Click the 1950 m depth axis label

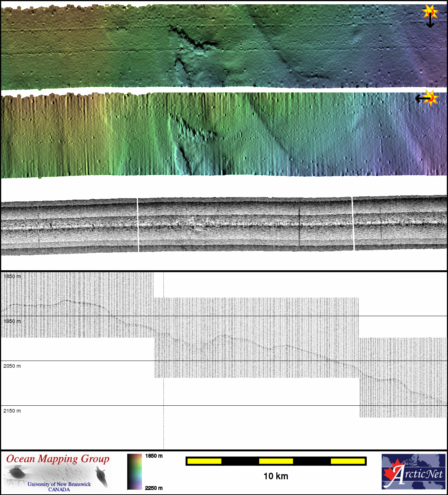pyautogui.click(x=12, y=321)
